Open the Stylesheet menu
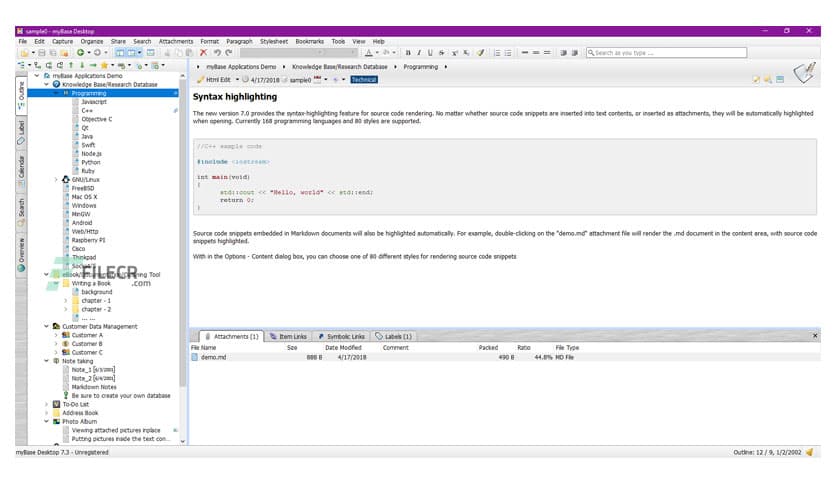 pyautogui.click(x=274, y=41)
